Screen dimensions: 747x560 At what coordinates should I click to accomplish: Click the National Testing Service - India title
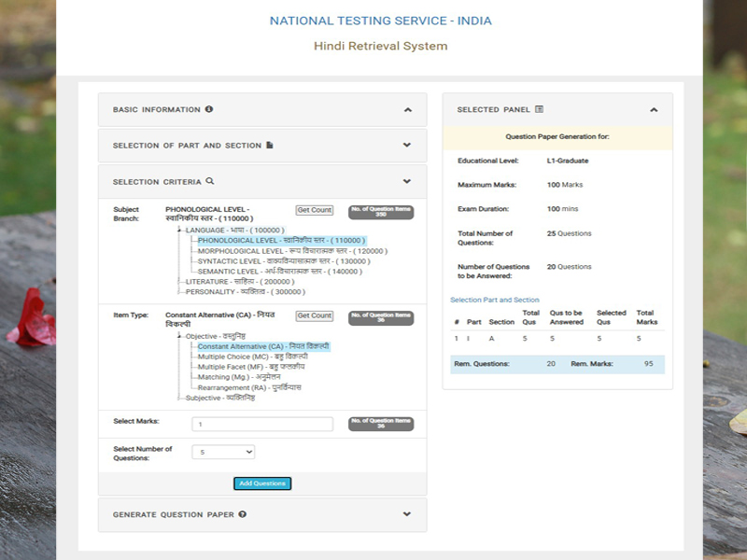(x=381, y=21)
